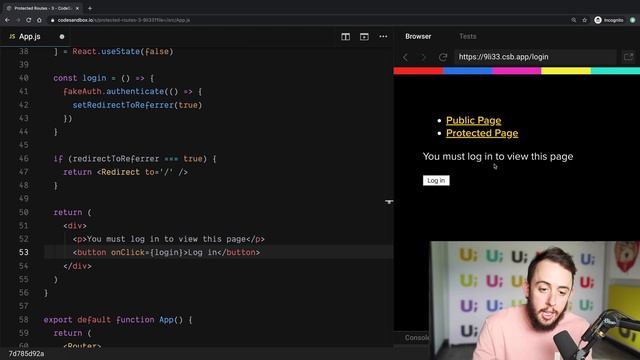640x360 pixels.
Task: Click the Redirect to='/' code line
Action: pyautogui.click(x=126, y=172)
